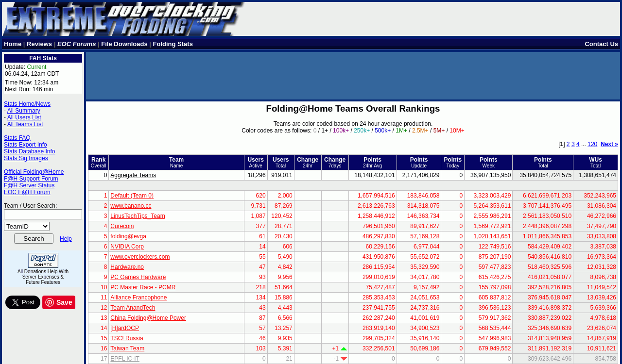Visit Official Folding@Home link
Image resolution: width=622 pixels, height=364 pixels.
[34, 172]
